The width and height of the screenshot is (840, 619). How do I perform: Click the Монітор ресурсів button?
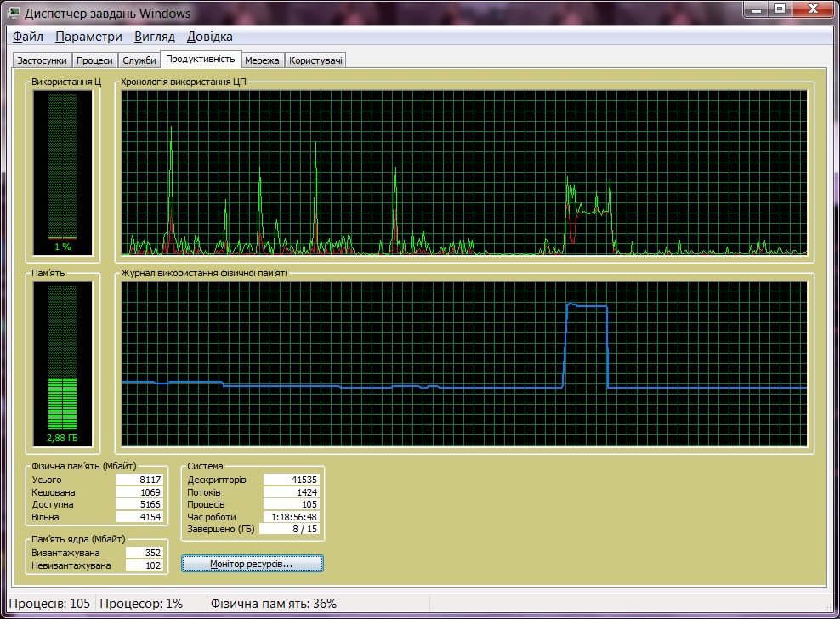click(x=252, y=564)
